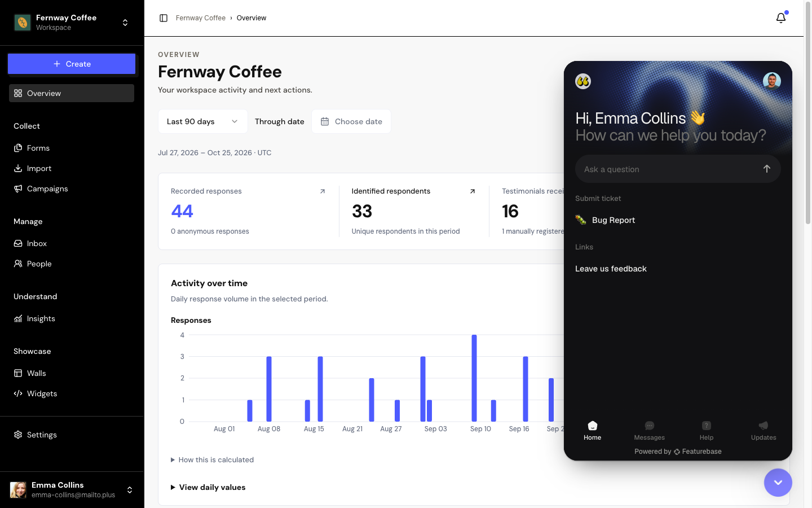Open the notifications bell
This screenshot has width=812, height=508.
[781, 18]
